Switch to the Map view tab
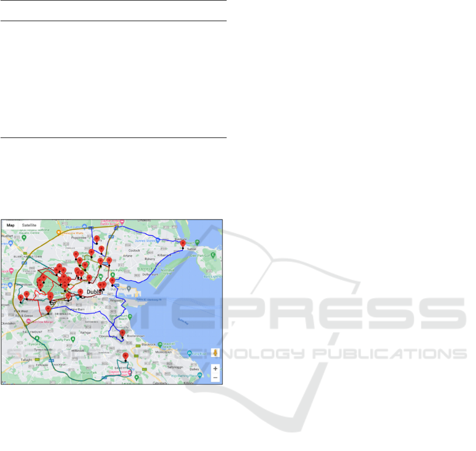This screenshot has height=451, width=476. click(11, 225)
